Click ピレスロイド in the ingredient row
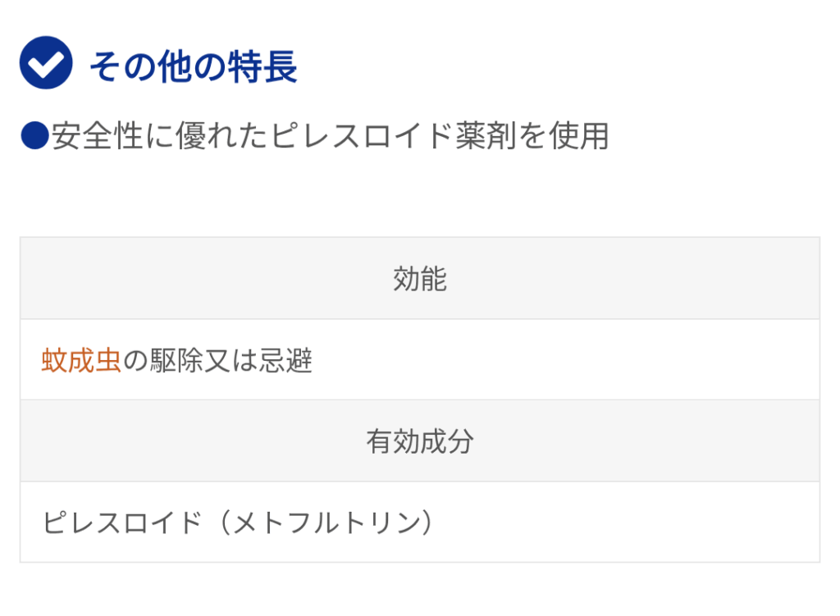Screen dimensions: 840x616 [122, 522]
